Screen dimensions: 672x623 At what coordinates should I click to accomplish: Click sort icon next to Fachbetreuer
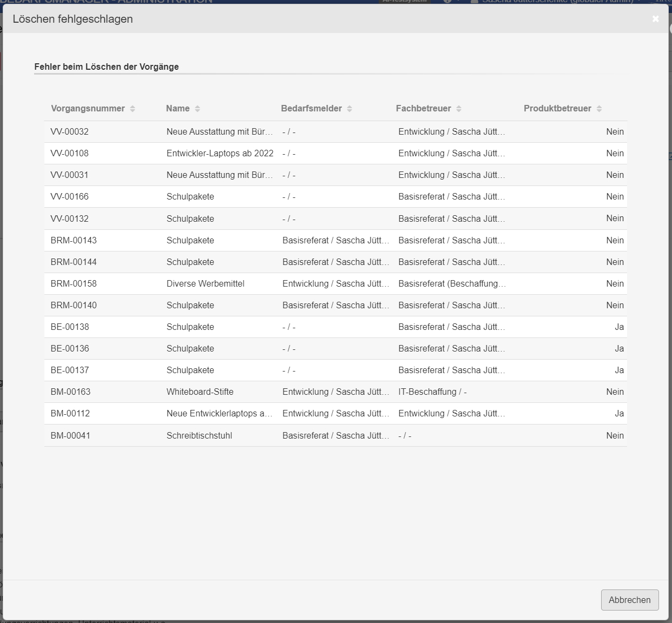tap(459, 109)
